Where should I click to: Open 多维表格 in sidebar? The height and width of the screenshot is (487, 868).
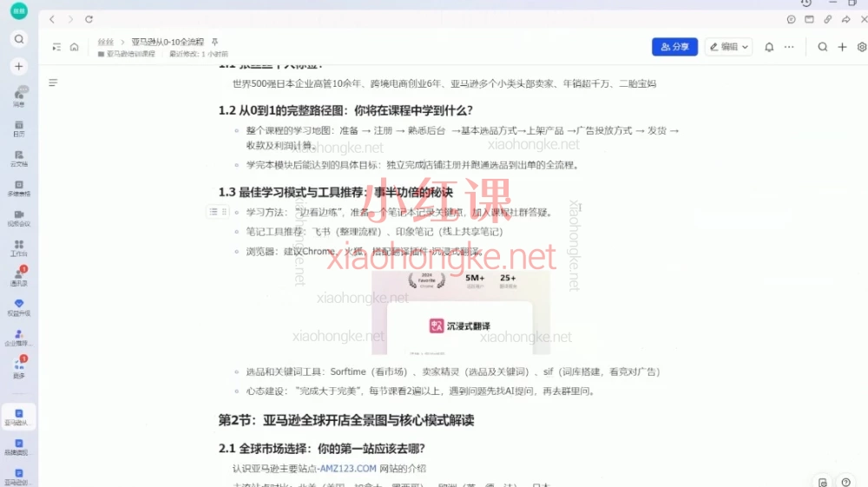click(19, 188)
